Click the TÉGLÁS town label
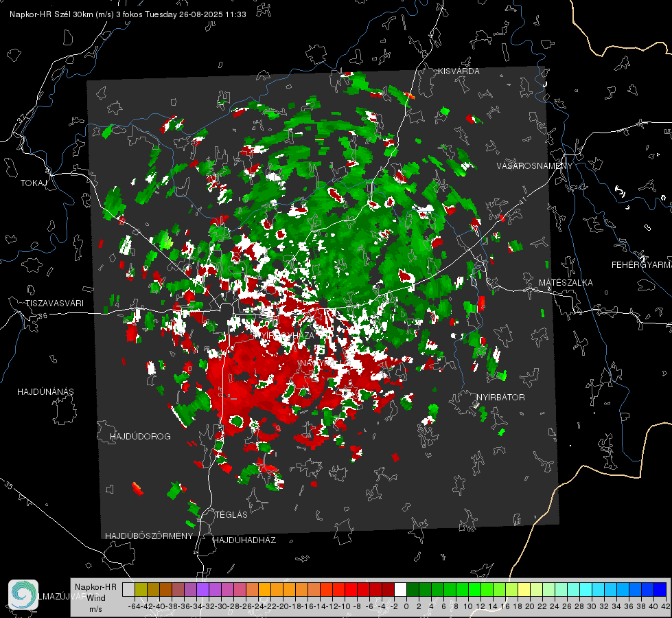This screenshot has width=672, height=618. pos(231,514)
